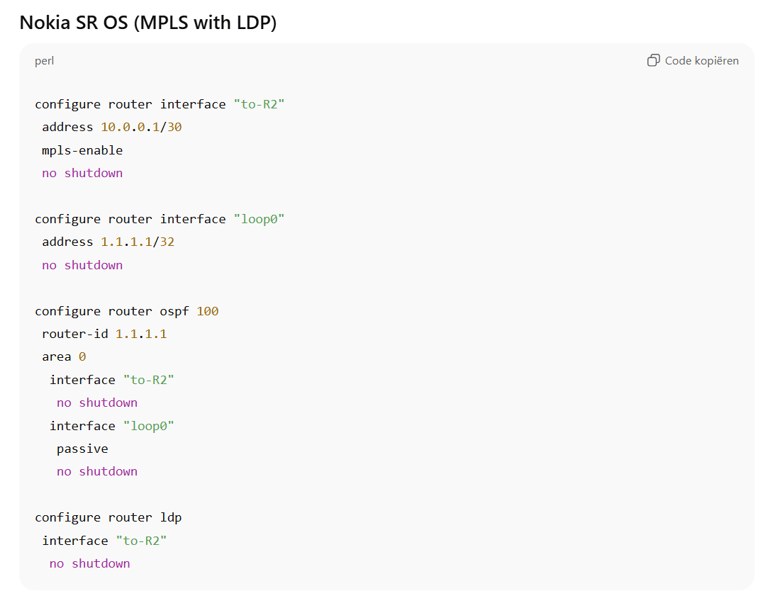Click the perl language label
768x608 pixels.
(x=44, y=61)
